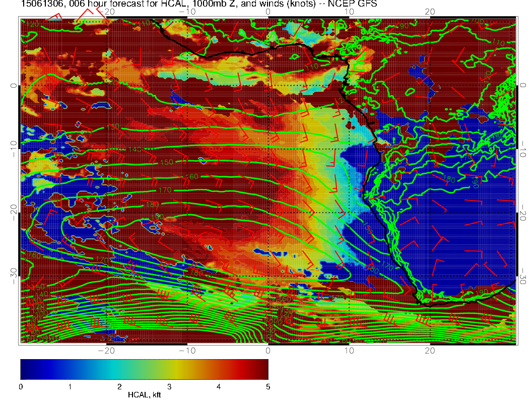Image resolution: width=532 pixels, height=411 pixels.
Task: Click the 0 longitude label on the bottom axis
Action: 268,351
